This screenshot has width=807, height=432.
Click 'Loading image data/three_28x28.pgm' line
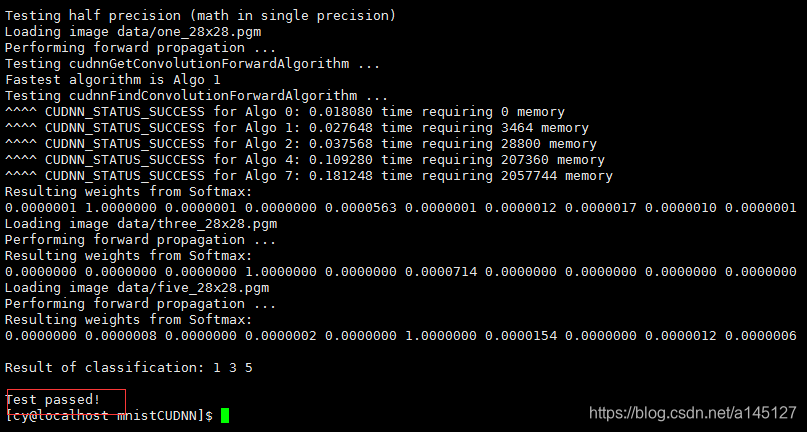141,224
